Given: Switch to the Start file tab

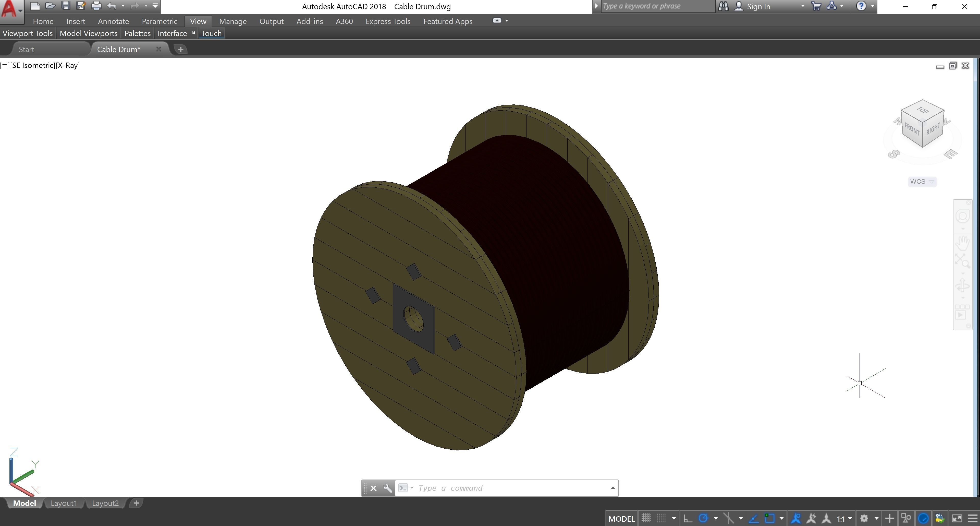Looking at the screenshot, I should click(26, 50).
